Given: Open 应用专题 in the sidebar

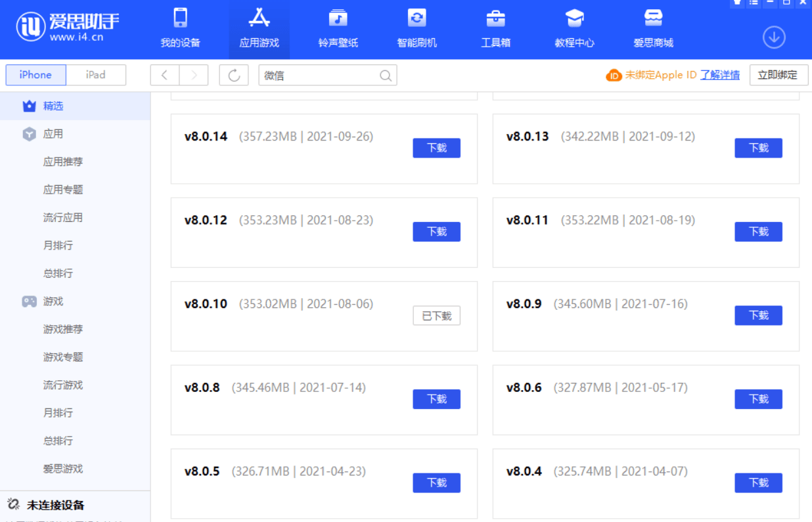Looking at the screenshot, I should click(63, 190).
